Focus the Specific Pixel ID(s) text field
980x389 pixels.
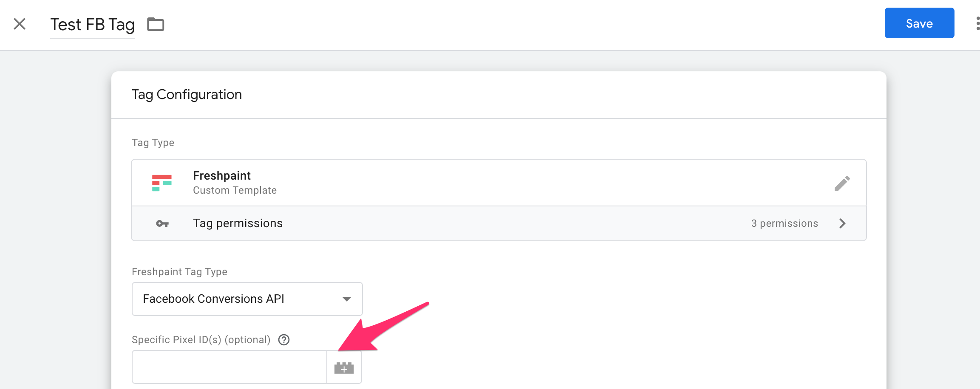pos(229,367)
